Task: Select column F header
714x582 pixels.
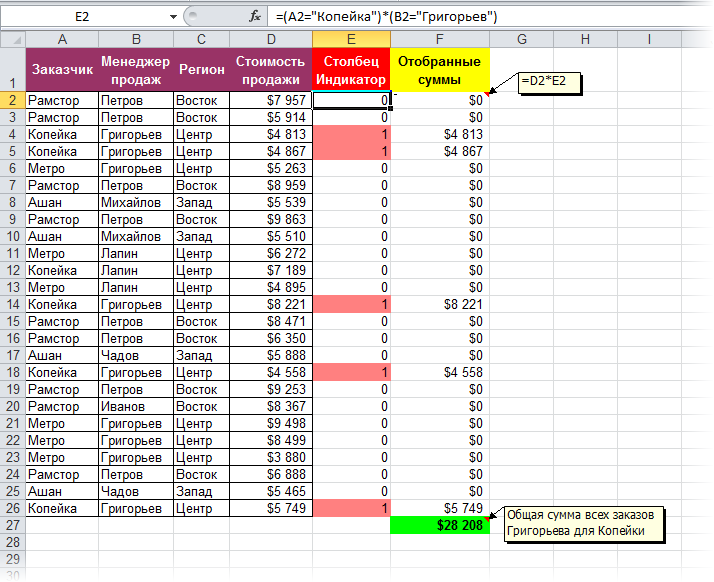Action: click(439, 39)
